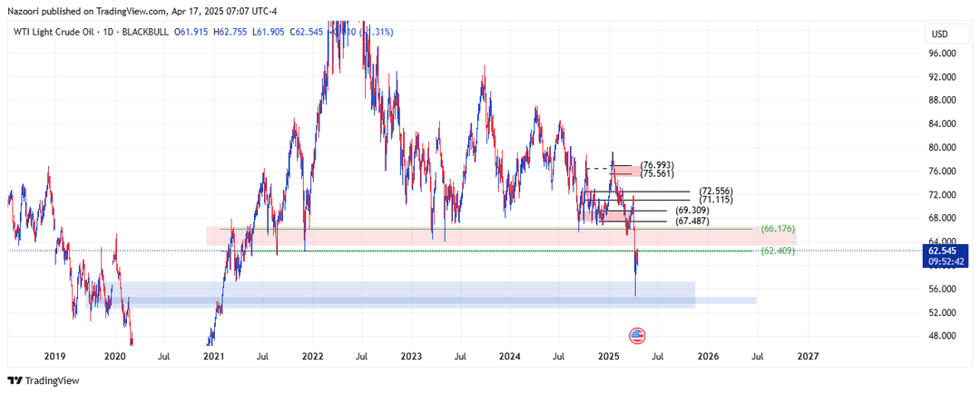Click the US flag economic event icon
The width and height of the screenshot is (980, 394).
636,336
